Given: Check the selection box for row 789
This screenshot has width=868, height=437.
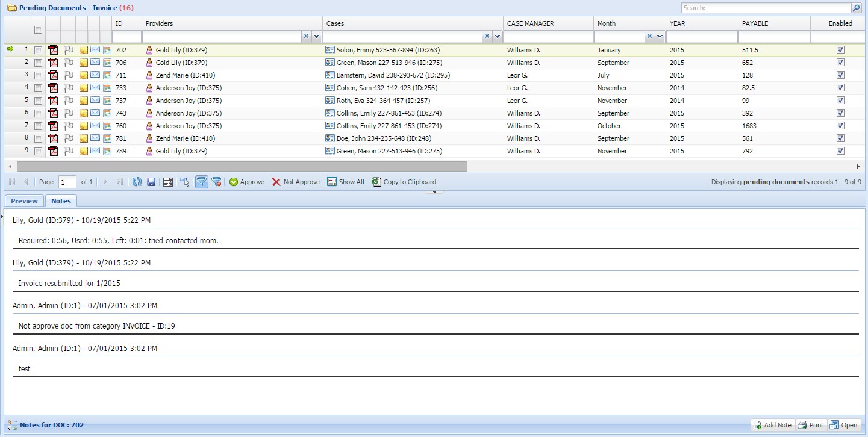Looking at the screenshot, I should tap(38, 151).
